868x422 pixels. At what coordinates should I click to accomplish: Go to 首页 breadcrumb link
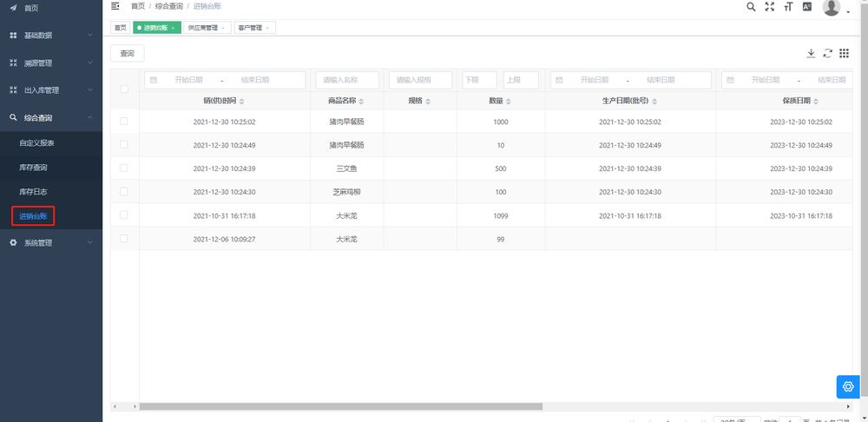coord(138,7)
